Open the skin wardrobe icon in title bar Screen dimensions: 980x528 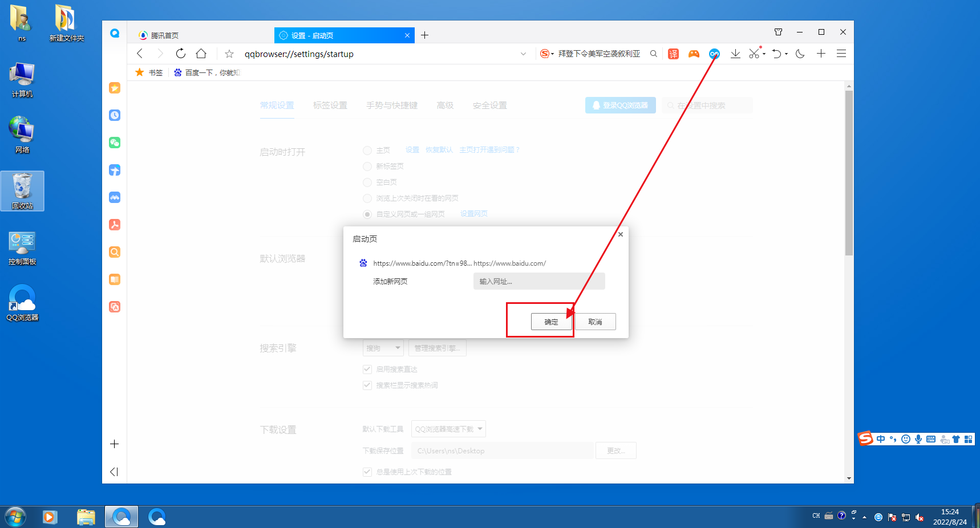coord(778,32)
